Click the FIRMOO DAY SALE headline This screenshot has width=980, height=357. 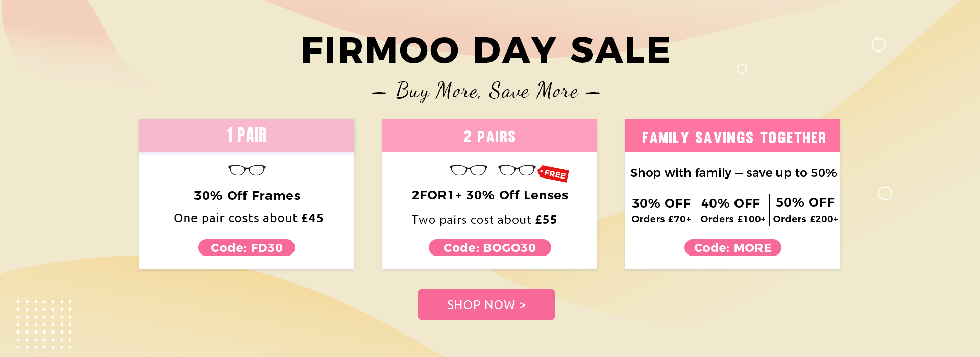[486, 50]
